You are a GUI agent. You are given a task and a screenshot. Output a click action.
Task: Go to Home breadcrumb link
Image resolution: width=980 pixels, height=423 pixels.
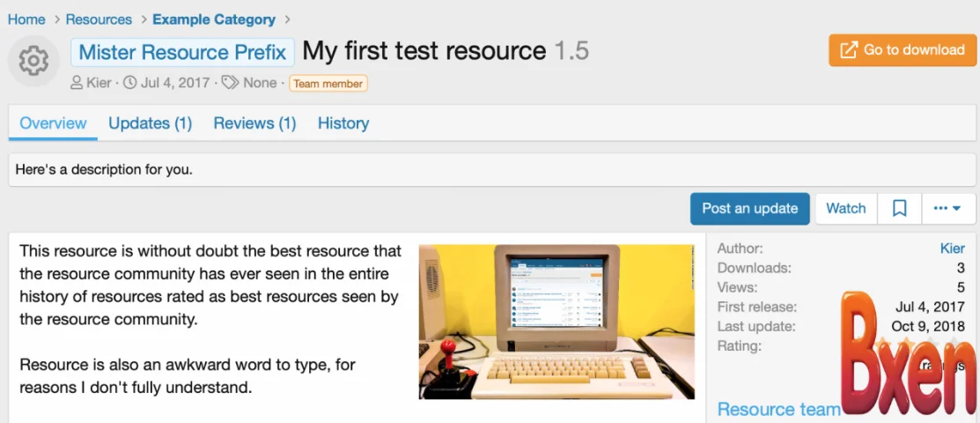pos(26,19)
